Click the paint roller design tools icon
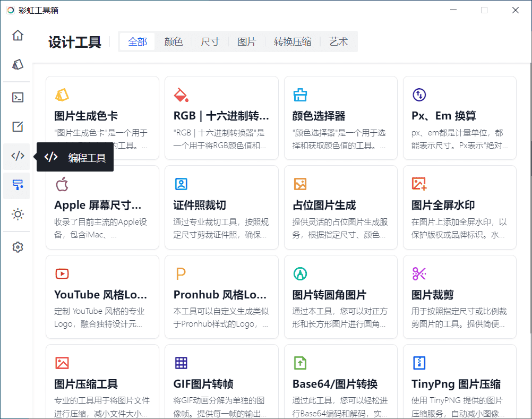This screenshot has width=532, height=419. click(18, 185)
